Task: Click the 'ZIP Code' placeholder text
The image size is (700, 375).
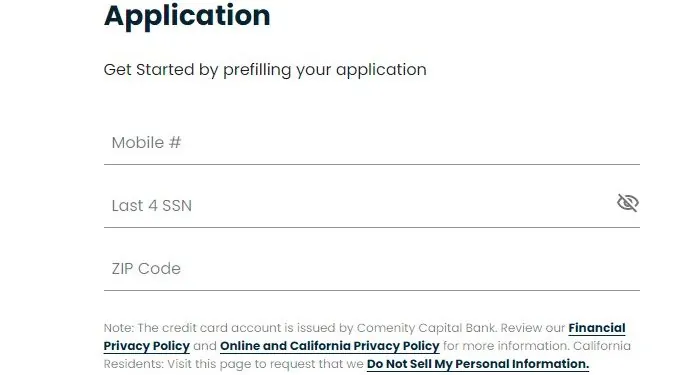Action: pos(146,269)
